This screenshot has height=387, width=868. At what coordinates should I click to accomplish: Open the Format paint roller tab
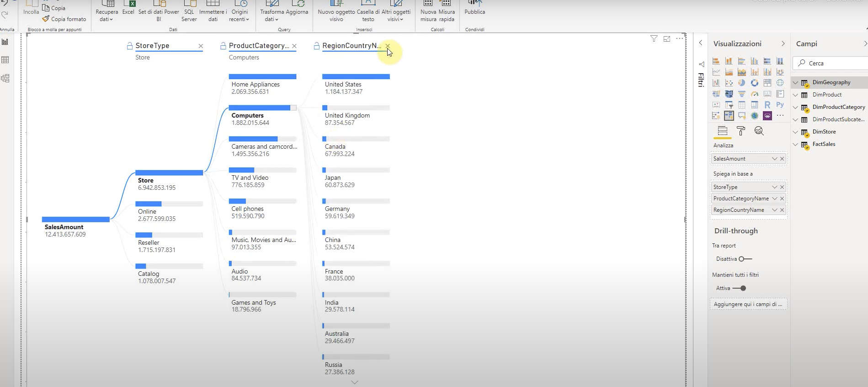tap(741, 131)
